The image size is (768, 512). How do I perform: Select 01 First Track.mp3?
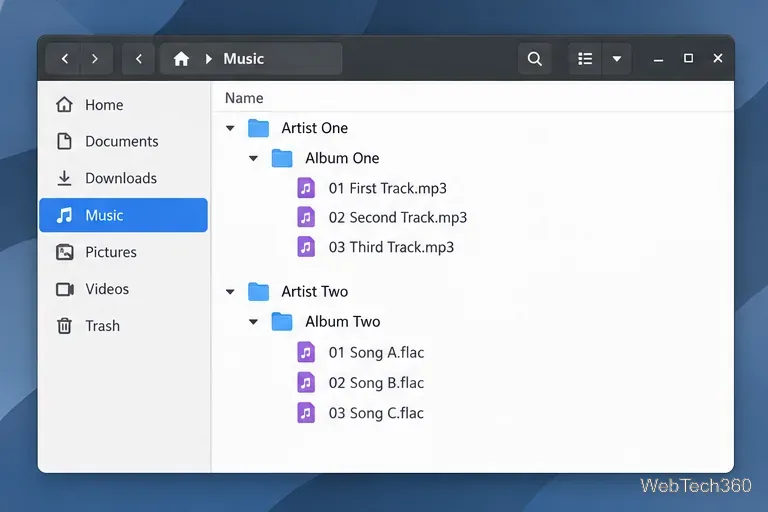[x=387, y=188]
